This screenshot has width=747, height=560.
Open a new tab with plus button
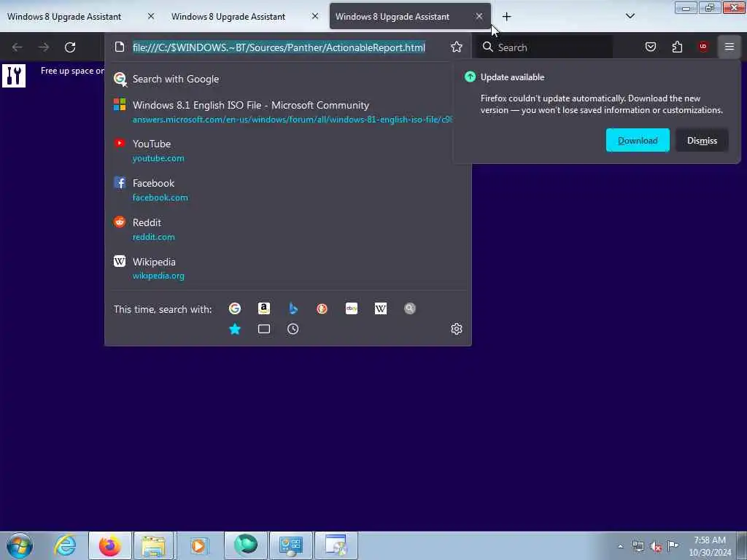[x=506, y=17]
